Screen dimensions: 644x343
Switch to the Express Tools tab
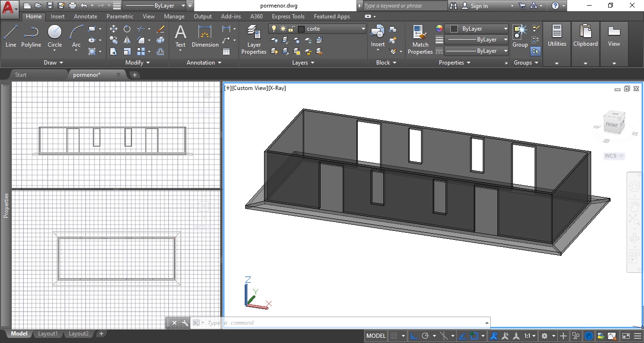[288, 16]
